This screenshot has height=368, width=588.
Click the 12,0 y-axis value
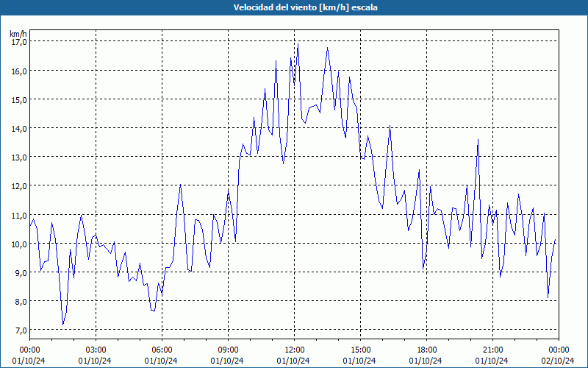(19, 186)
